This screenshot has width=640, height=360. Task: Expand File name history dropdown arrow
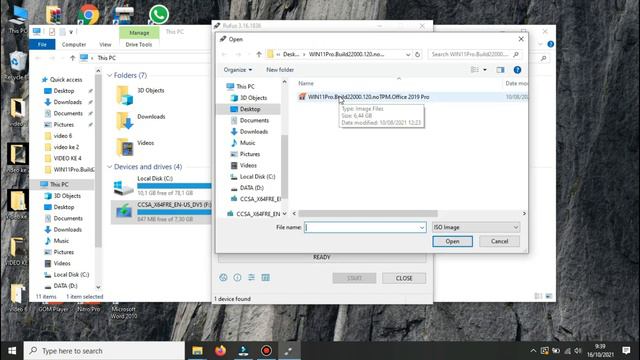click(422, 227)
